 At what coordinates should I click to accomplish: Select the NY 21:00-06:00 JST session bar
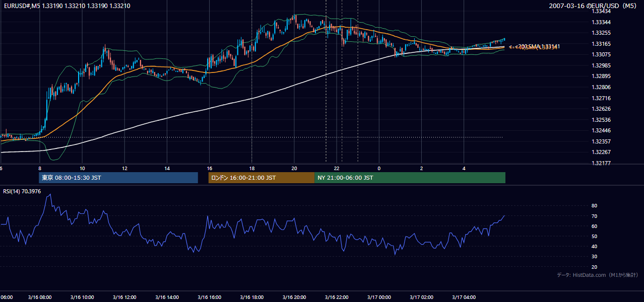pyautogui.click(x=410, y=178)
